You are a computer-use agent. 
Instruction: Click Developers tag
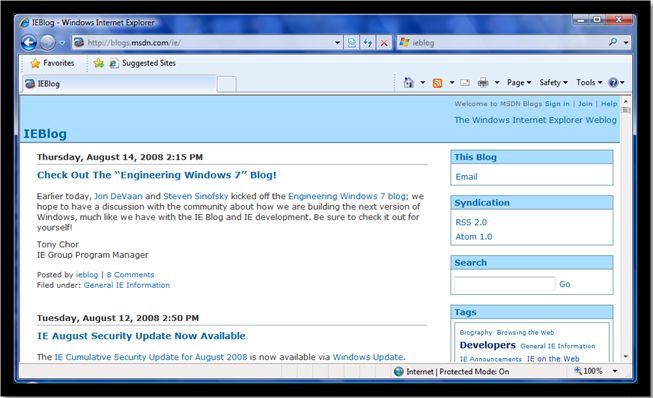(488, 345)
